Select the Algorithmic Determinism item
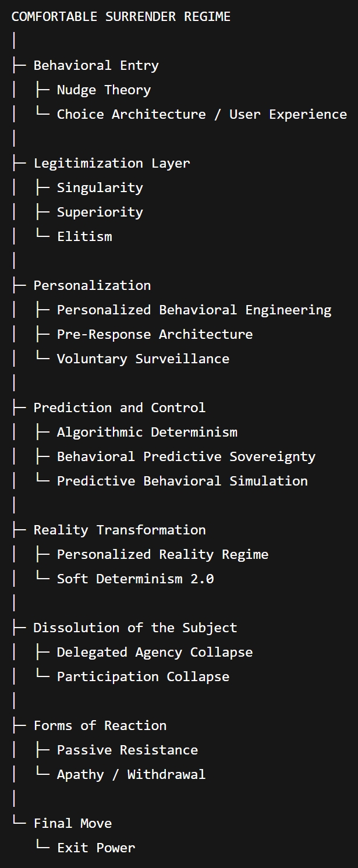 (147, 432)
